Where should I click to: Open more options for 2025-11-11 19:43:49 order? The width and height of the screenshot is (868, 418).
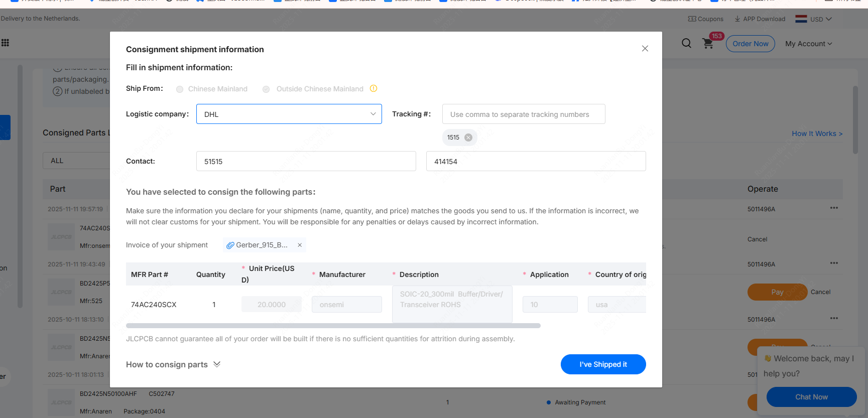click(834, 263)
